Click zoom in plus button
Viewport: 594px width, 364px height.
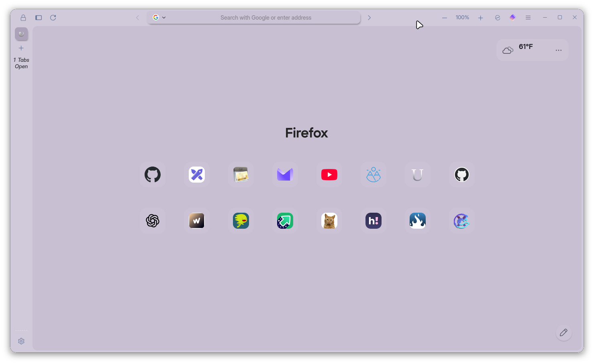coord(480,18)
